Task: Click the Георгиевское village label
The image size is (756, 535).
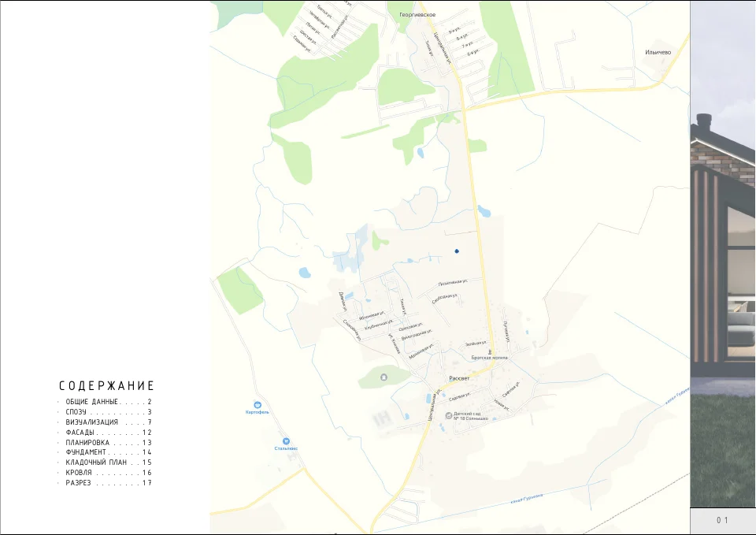Action: click(417, 14)
